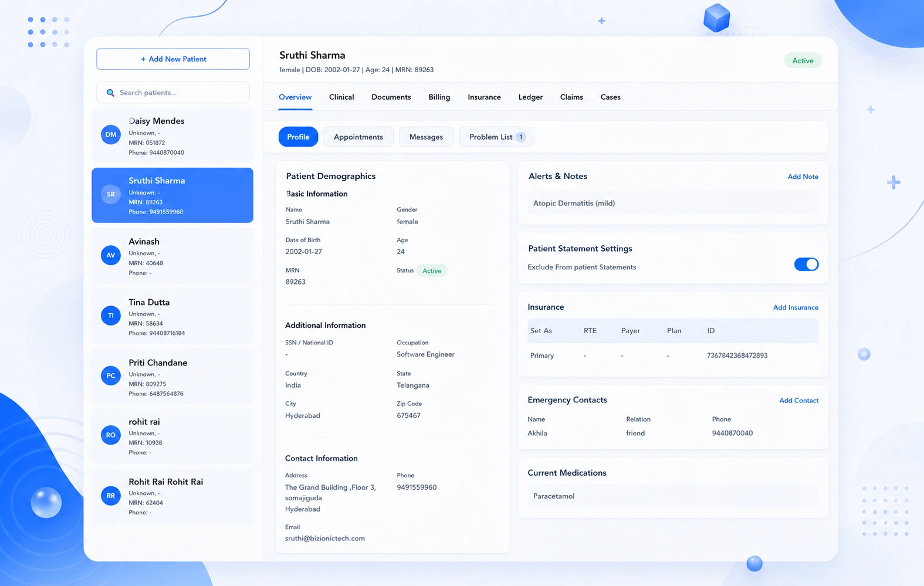924x586 pixels.
Task: Click emergency contact phone 9440870040
Action: coord(732,433)
